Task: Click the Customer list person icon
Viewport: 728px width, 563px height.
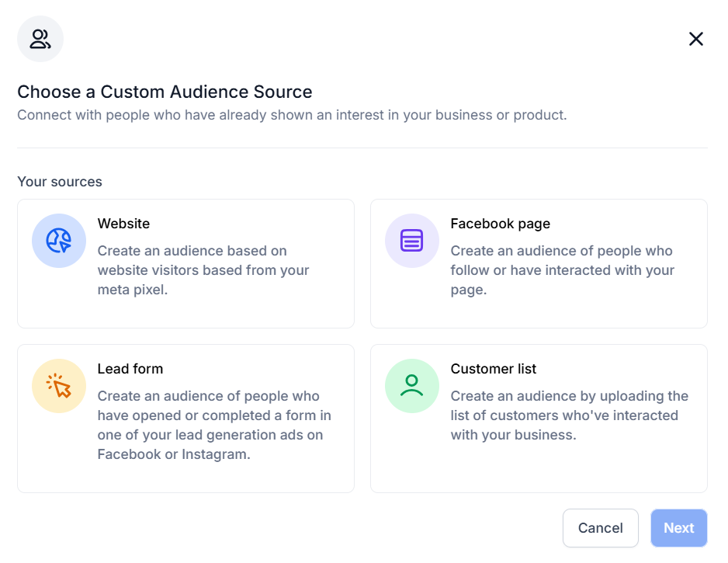Action: (412, 386)
